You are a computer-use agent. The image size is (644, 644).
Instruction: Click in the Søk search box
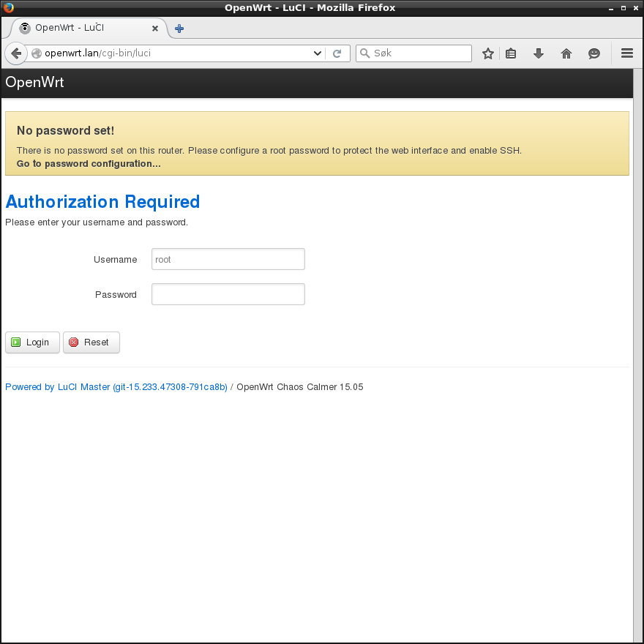413,53
